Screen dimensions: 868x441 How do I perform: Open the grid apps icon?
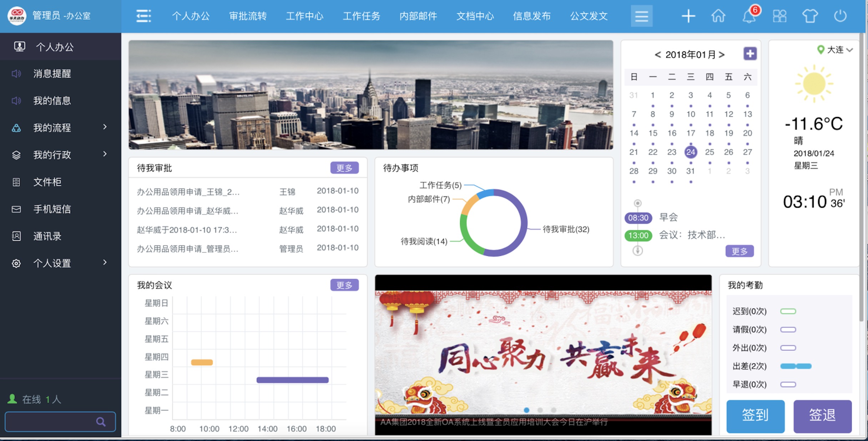coord(779,16)
